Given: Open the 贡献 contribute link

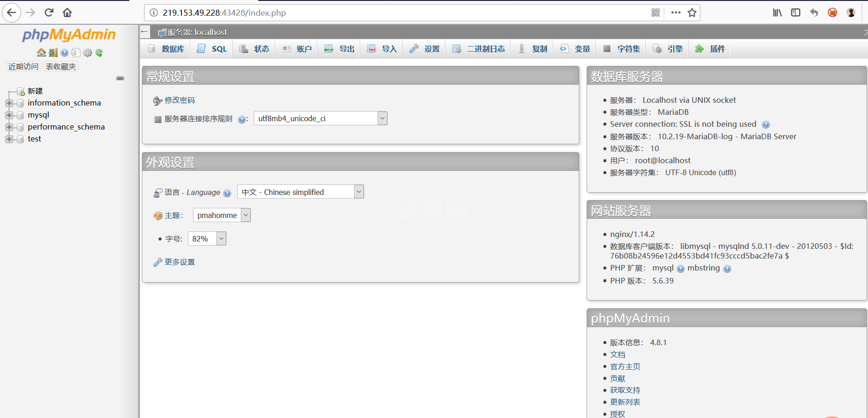Looking at the screenshot, I should (618, 378).
